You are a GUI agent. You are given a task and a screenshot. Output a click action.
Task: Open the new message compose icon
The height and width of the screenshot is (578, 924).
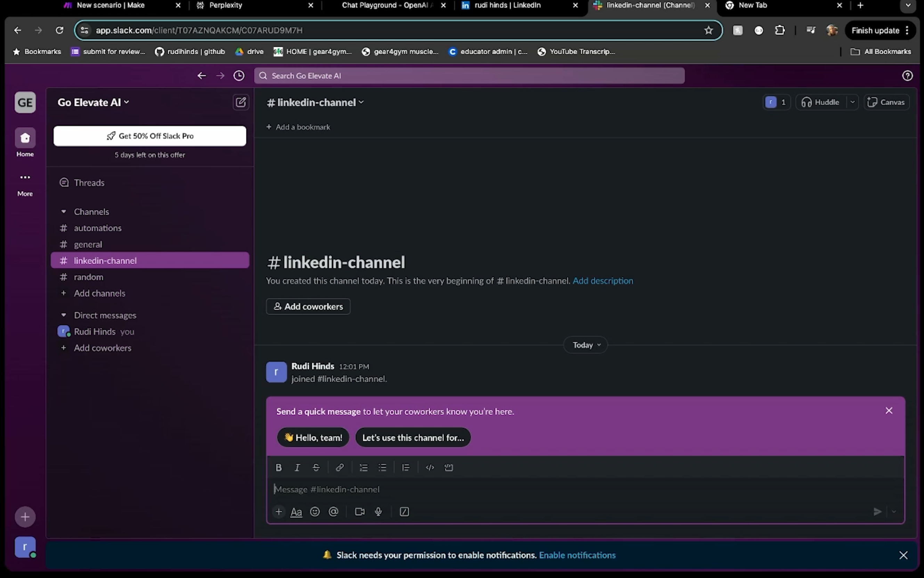[241, 102]
